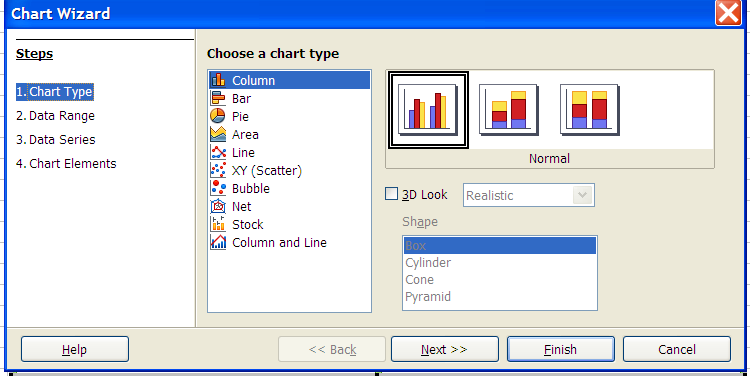Screen dimensions: 750x376
Task: Choose the Stacked column subtype thumbnail
Action: click(509, 110)
